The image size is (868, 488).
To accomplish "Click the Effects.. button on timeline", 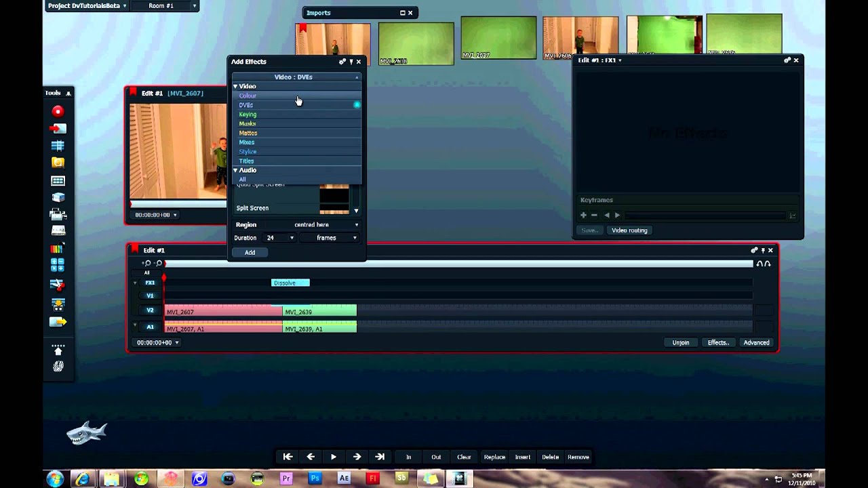I will [x=718, y=342].
